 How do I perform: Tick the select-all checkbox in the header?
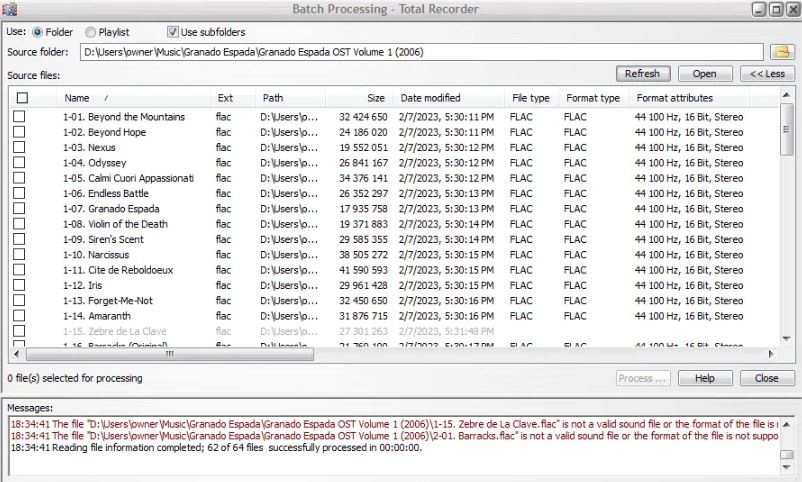(23, 98)
